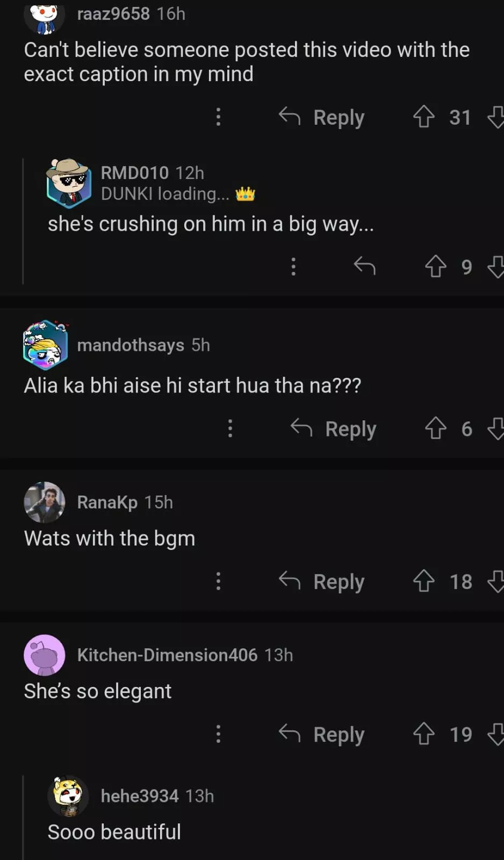
Task: Upvote Kitchen-Dimension406's elegant comment
Action: [x=423, y=734]
